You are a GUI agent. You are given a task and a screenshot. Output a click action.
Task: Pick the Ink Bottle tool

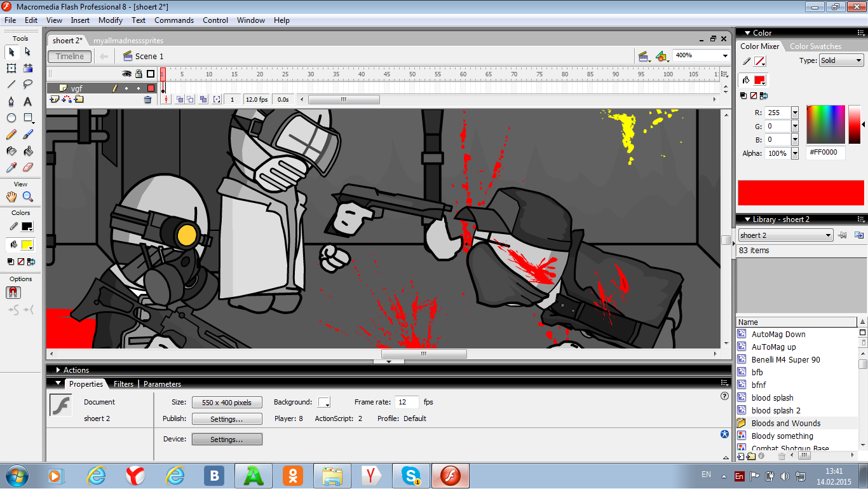point(11,151)
